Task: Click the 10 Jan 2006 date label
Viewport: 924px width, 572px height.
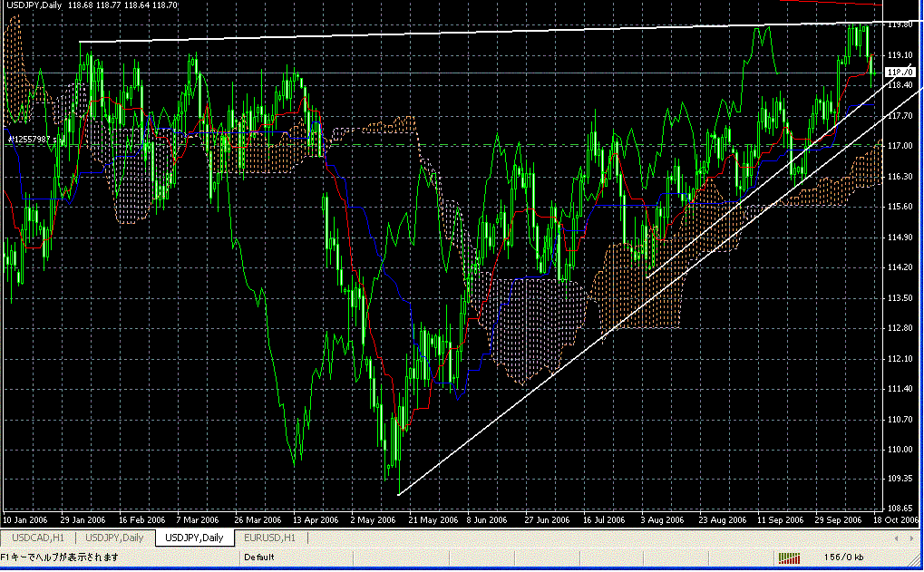Action: pos(25,520)
